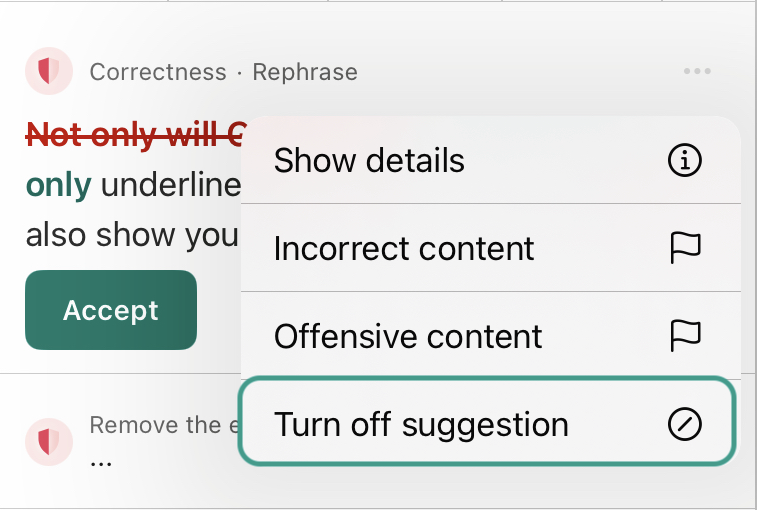Image resolution: width=757 pixels, height=510 pixels.
Task: Open the three-dot more options menu
Action: pyautogui.click(x=697, y=71)
